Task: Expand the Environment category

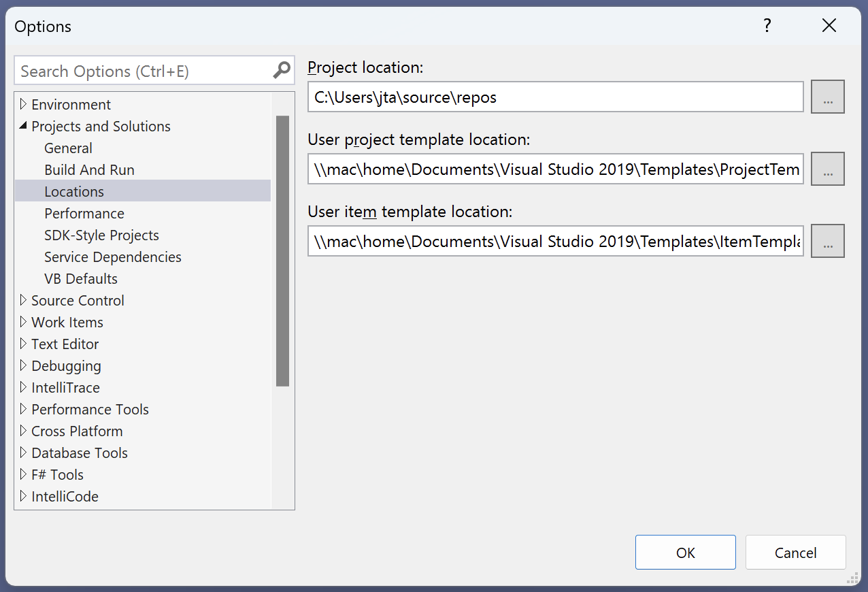Action: pos(22,104)
